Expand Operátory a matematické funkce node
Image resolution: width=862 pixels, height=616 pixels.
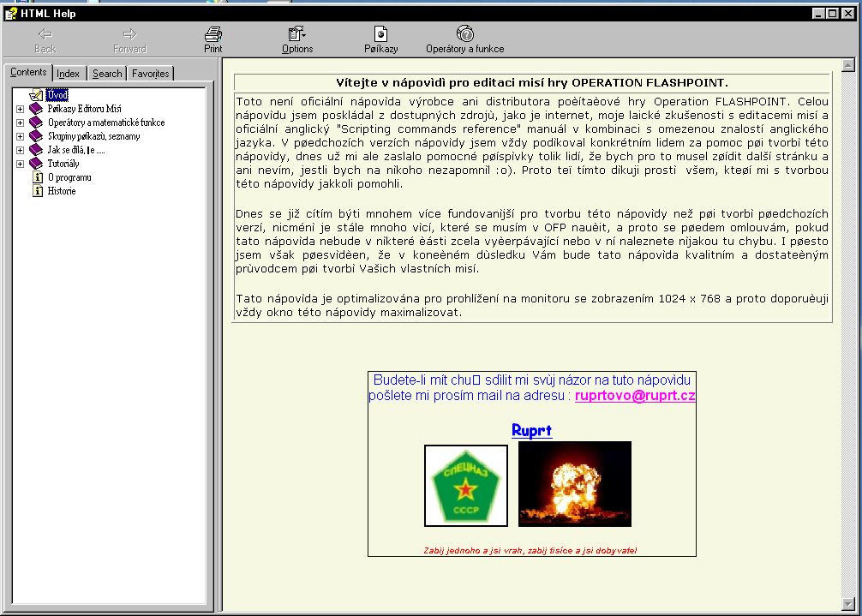click(21, 123)
